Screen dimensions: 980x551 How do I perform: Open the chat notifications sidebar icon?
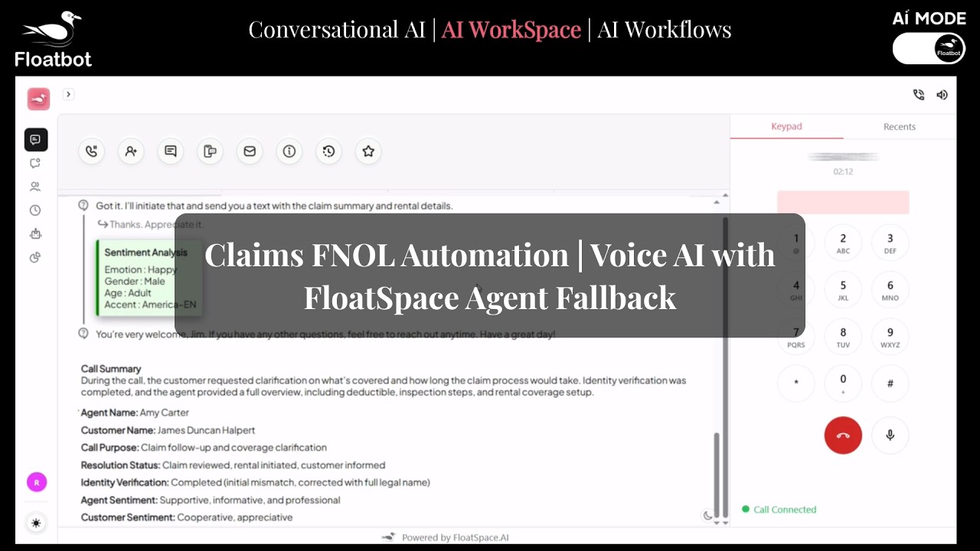click(35, 163)
